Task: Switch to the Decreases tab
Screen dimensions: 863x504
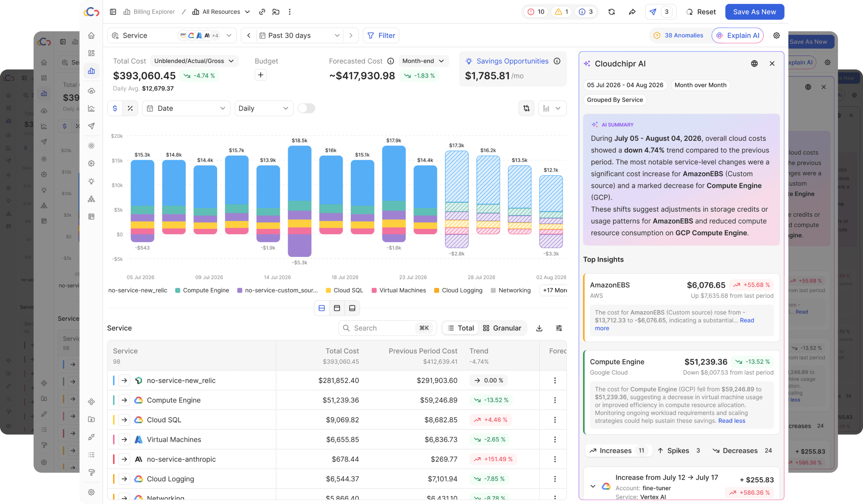Action: tap(742, 450)
